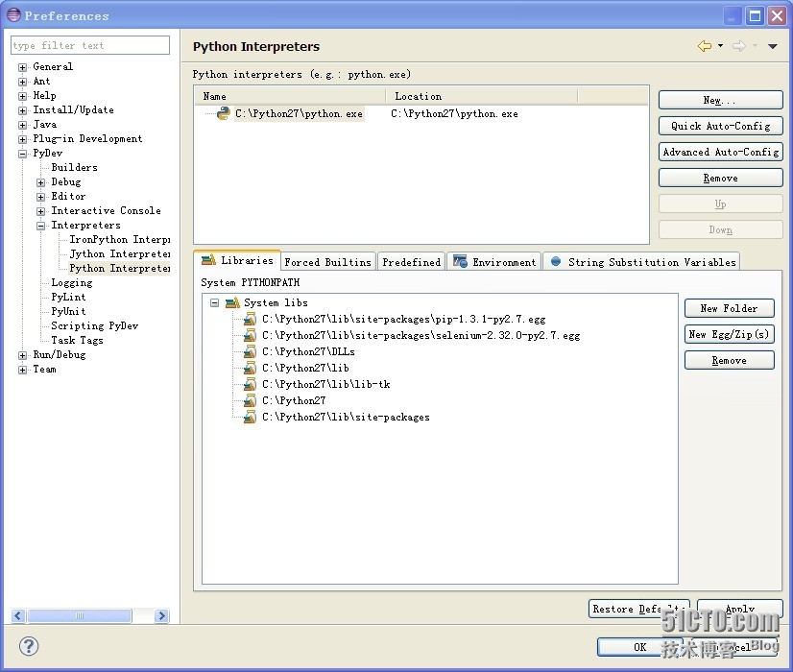Collapse the Interpreters tree node
This screenshot has height=672, width=793.
[x=40, y=226]
